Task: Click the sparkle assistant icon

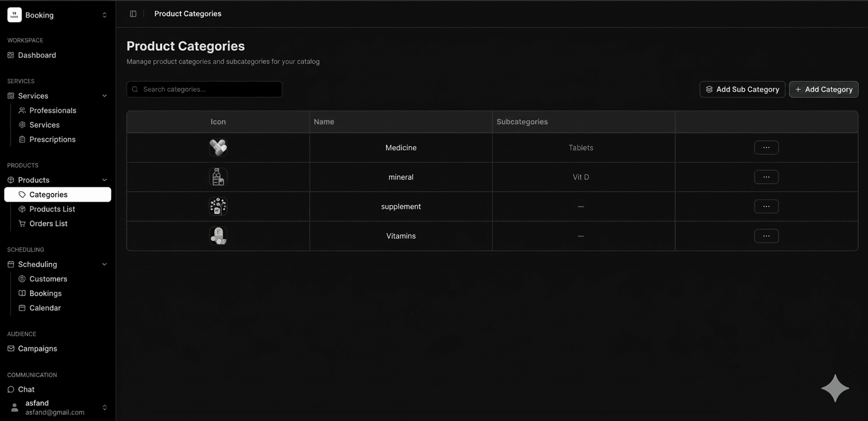Action: (x=835, y=389)
